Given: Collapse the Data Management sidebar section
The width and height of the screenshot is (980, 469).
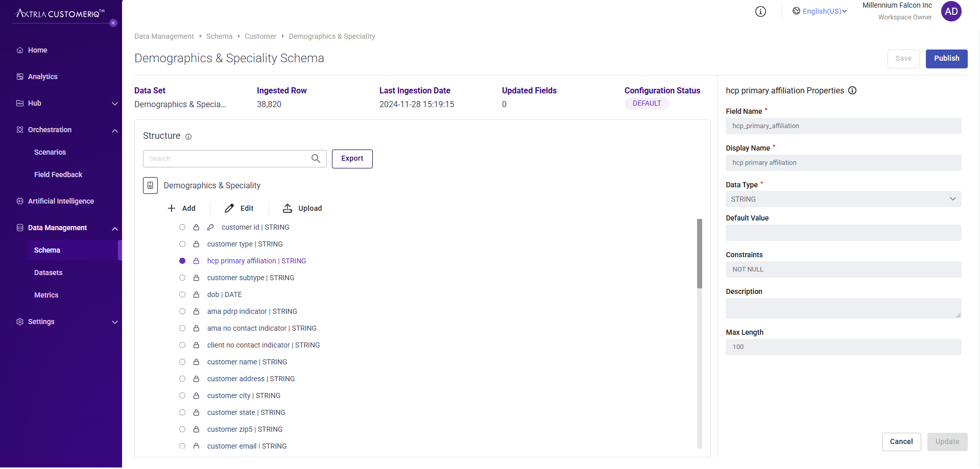Looking at the screenshot, I should click(x=114, y=229).
